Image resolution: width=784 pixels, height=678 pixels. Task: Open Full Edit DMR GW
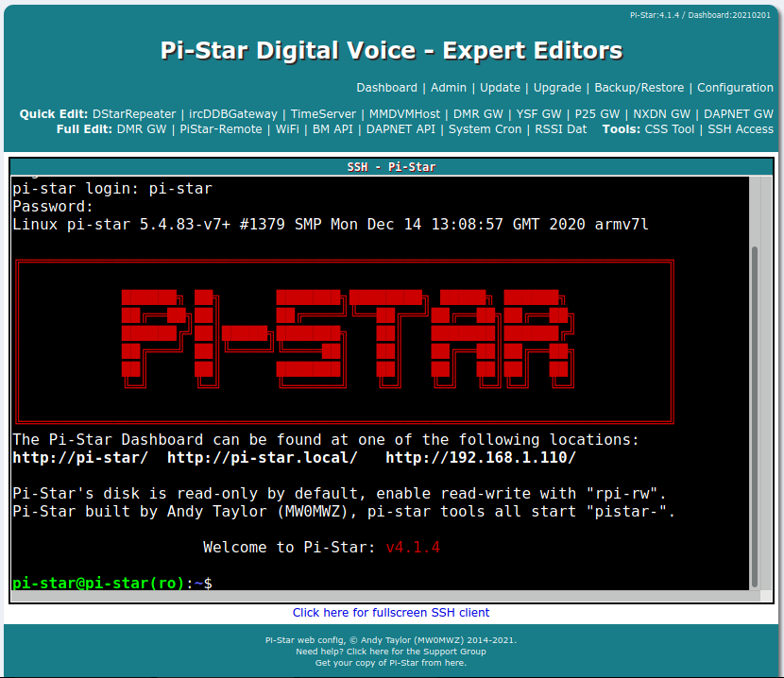142,129
